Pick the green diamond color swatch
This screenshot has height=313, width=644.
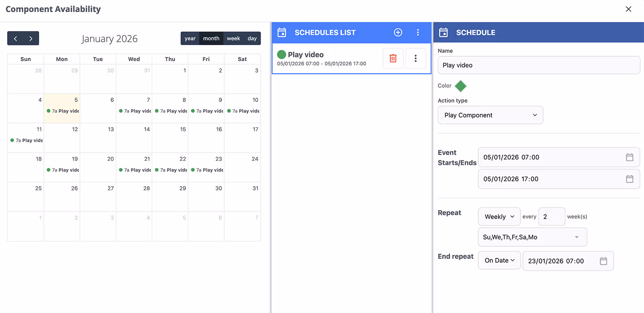(460, 86)
